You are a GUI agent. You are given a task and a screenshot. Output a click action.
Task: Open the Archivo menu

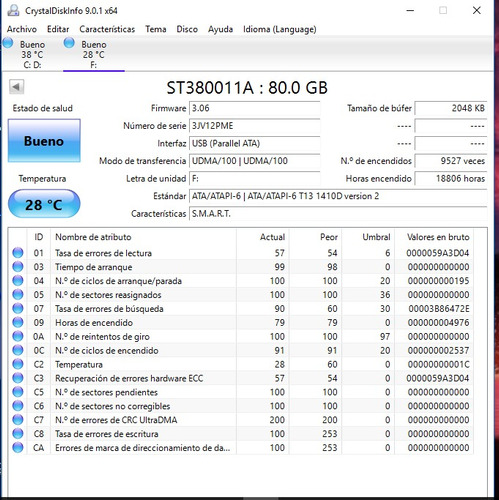(22, 29)
